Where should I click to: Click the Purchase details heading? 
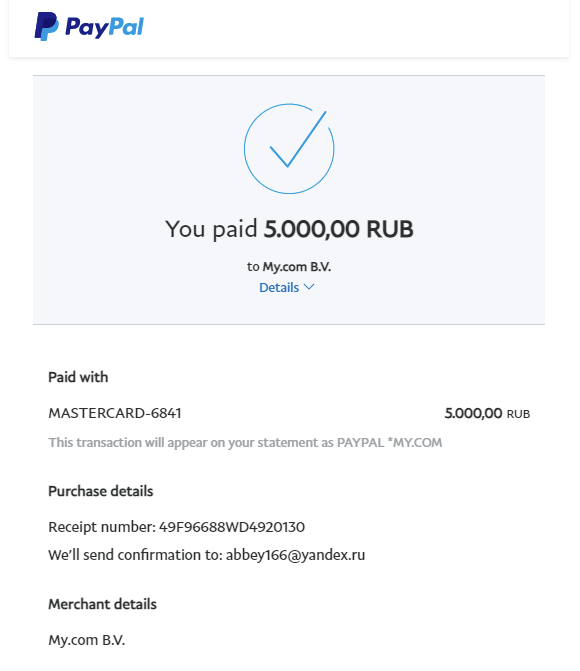coord(101,491)
